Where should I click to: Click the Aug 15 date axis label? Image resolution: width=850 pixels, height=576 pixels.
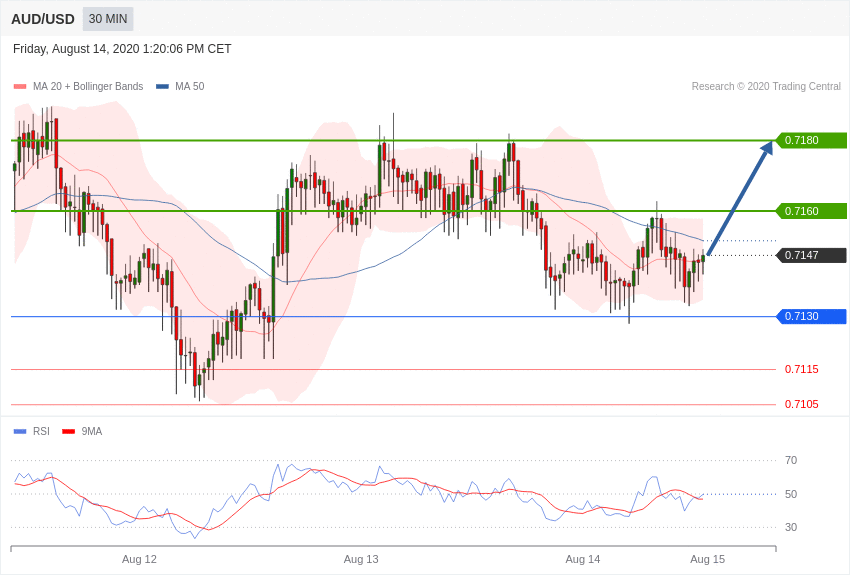click(x=707, y=559)
